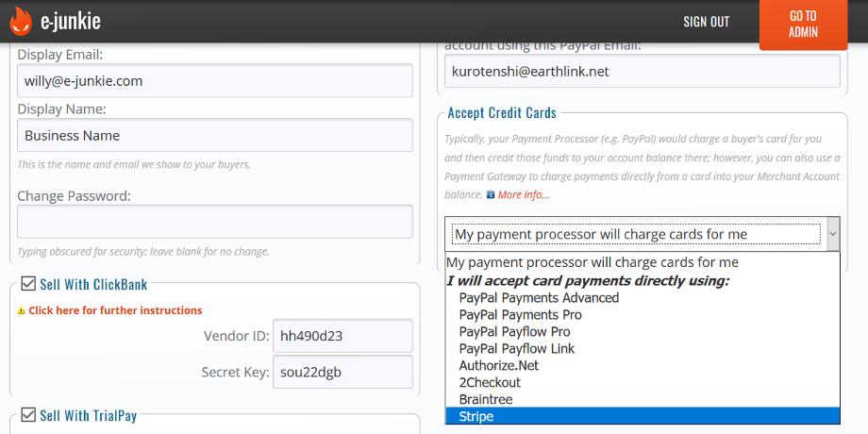Choose the PayPal Payflow Link option
The width and height of the screenshot is (868, 434).
point(517,348)
